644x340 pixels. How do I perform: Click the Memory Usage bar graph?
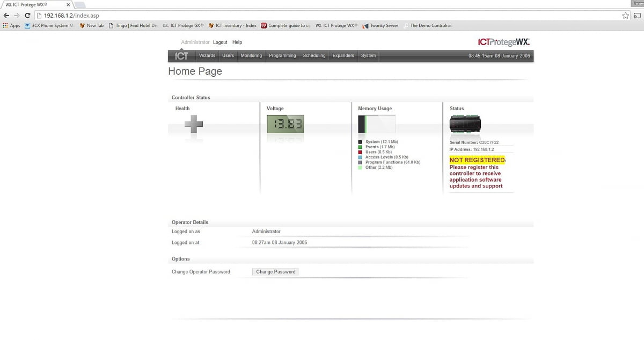[377, 125]
